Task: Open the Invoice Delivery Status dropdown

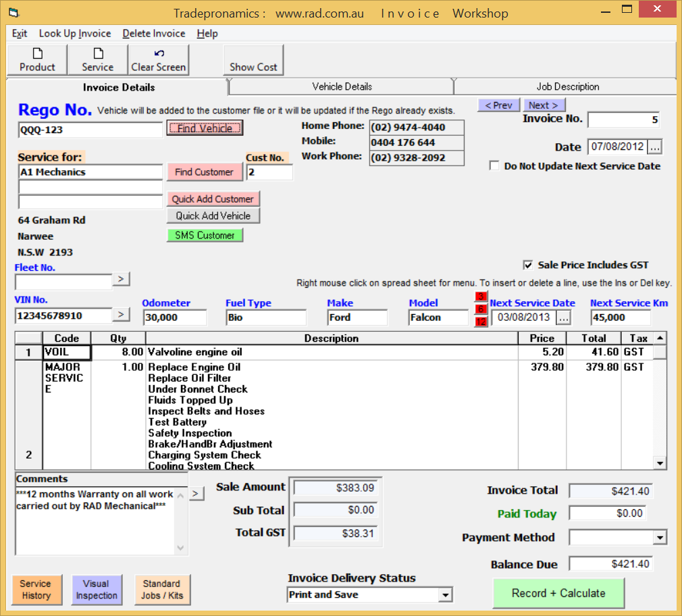Action: (x=445, y=595)
